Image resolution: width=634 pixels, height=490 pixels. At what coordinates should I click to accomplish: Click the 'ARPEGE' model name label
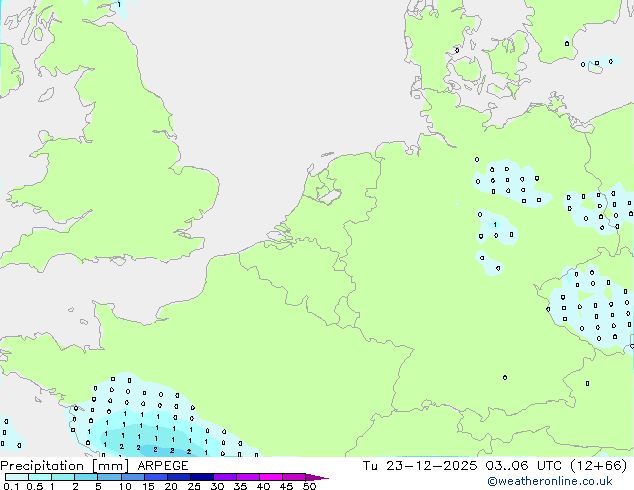point(163,466)
